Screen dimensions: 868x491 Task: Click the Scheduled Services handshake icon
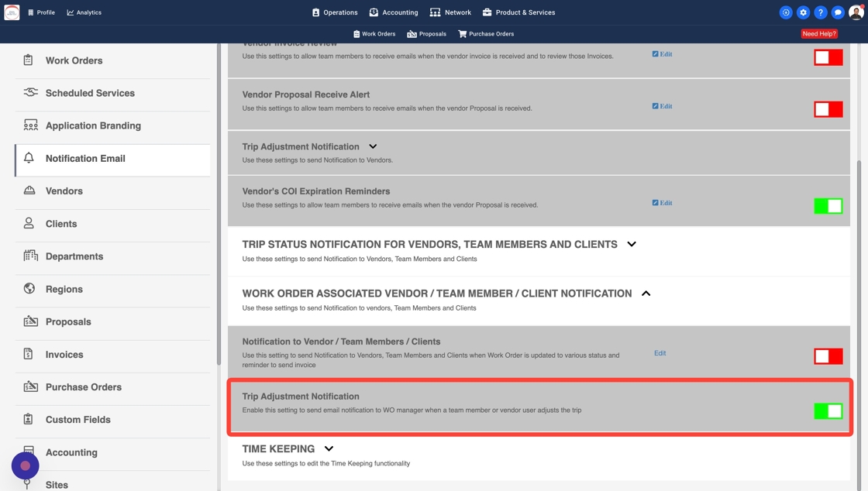pos(30,92)
